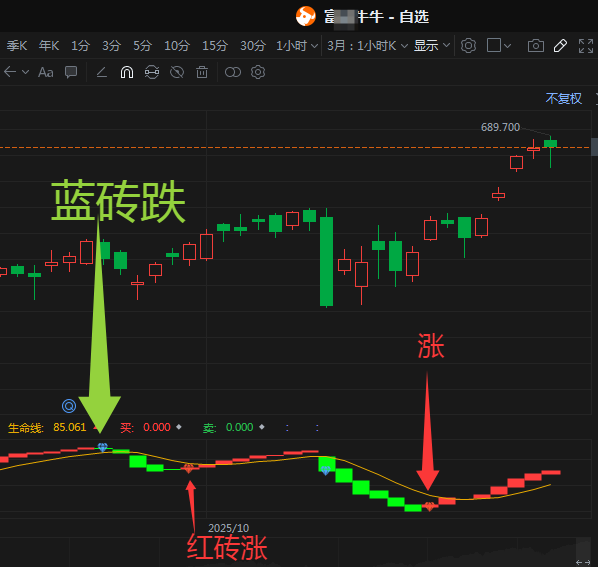The height and width of the screenshot is (567, 598).
Task: Select the comment bubble annotation tool
Action: pyautogui.click(x=71, y=72)
